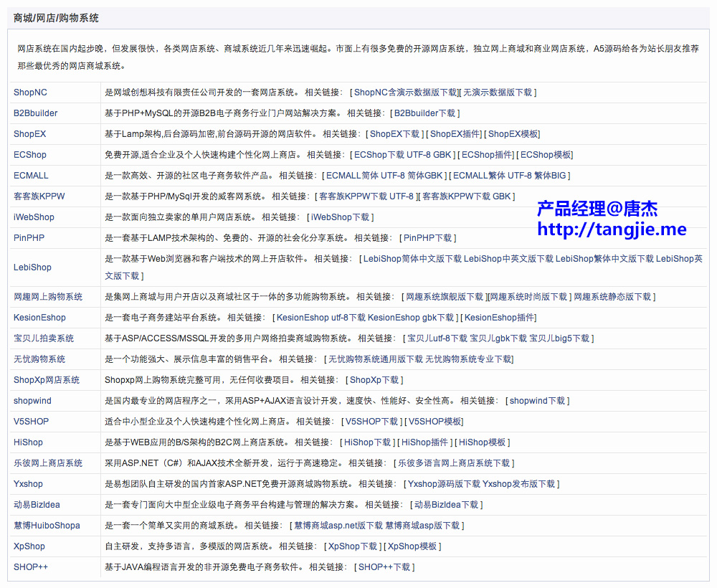717x588 pixels.
Task: Open the ECShop模板 link
Action: point(546,155)
